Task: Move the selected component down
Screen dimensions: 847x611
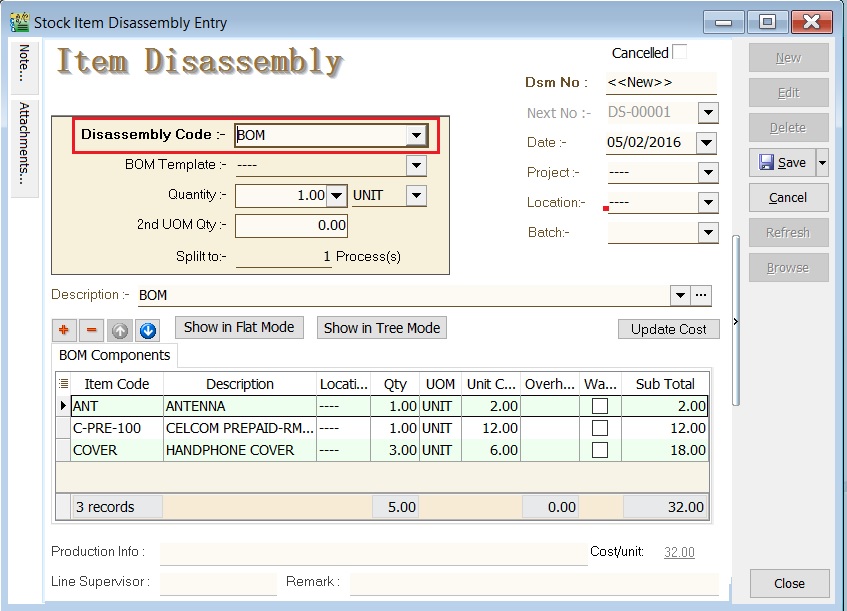Action: [148, 330]
